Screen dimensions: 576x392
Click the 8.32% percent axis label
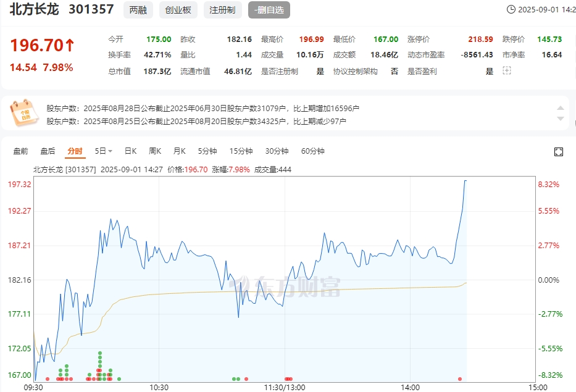(549, 185)
